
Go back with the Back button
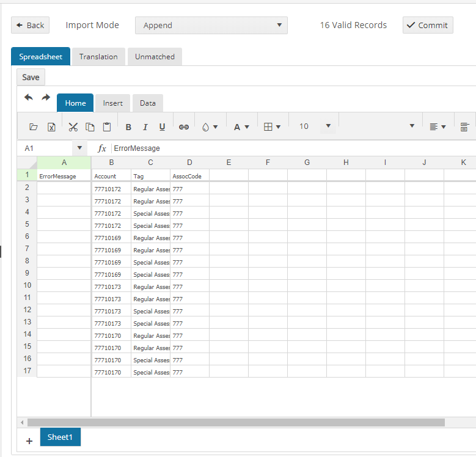pos(31,25)
